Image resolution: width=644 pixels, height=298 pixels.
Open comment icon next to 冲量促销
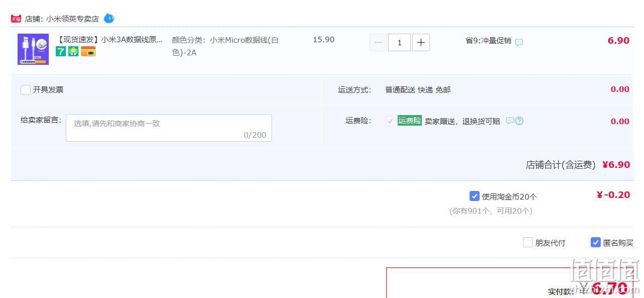tap(519, 42)
